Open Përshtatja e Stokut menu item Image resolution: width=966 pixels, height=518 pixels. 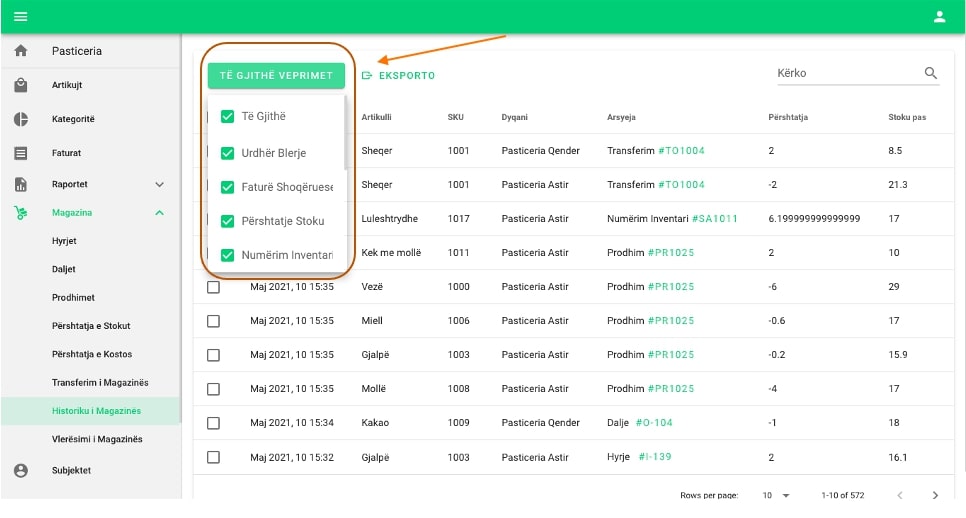91,326
